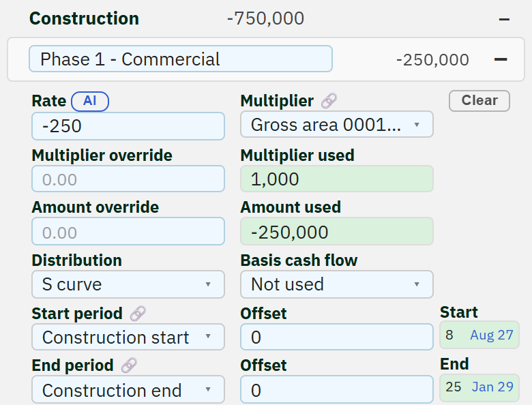Clear the multiplier selection

click(x=479, y=101)
